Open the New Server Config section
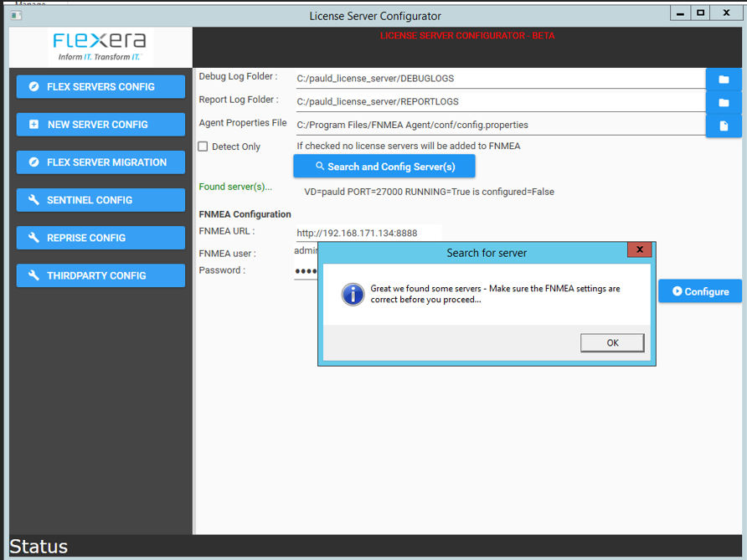The width and height of the screenshot is (747, 560). (x=100, y=124)
